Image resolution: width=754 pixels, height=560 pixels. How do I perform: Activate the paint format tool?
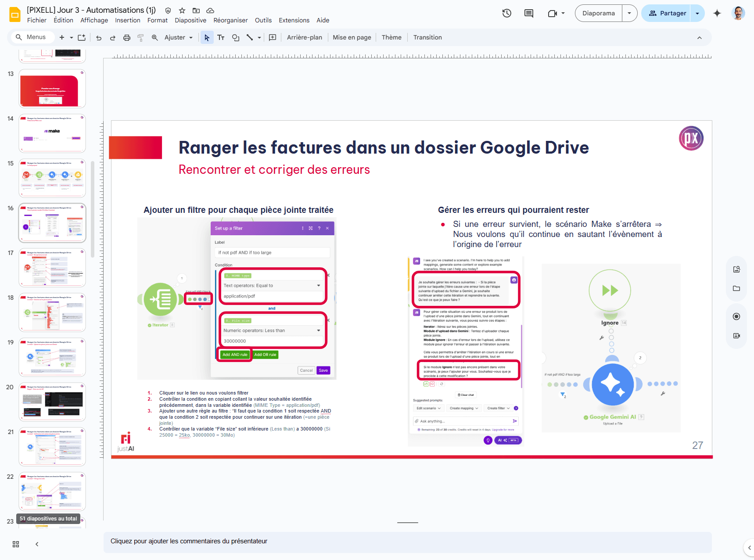pyautogui.click(x=140, y=38)
